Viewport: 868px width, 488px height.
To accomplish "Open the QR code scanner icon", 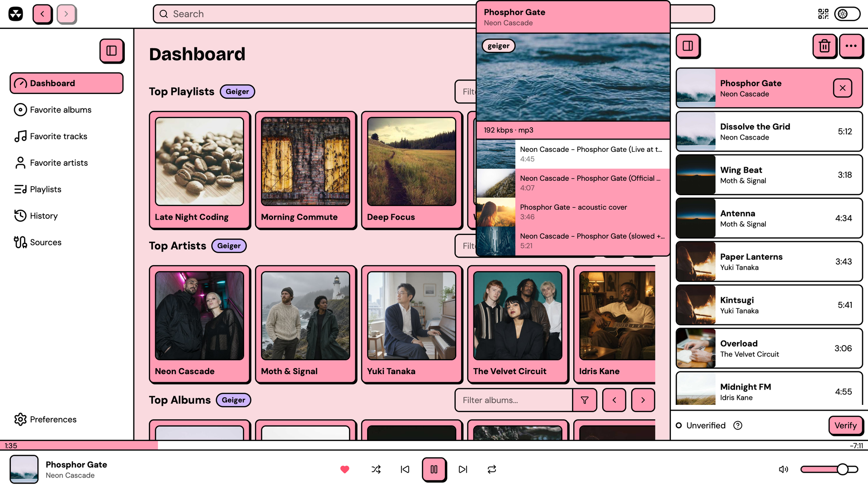I will click(823, 14).
